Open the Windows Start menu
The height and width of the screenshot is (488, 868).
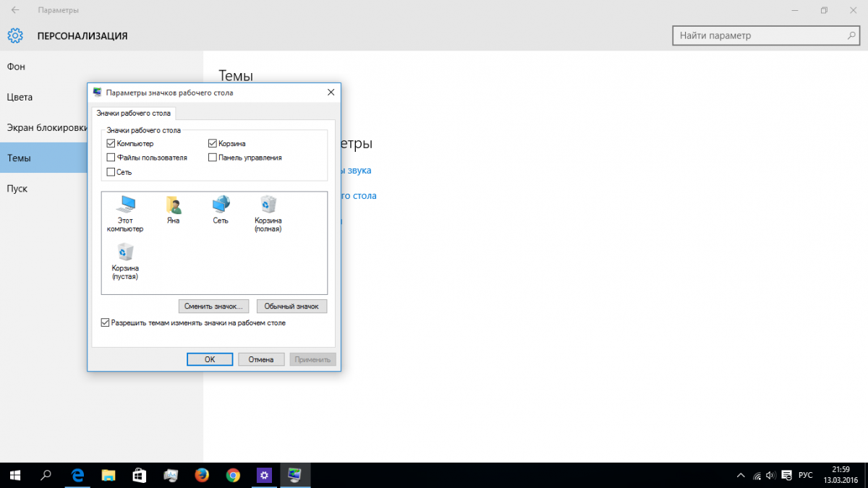click(15, 475)
